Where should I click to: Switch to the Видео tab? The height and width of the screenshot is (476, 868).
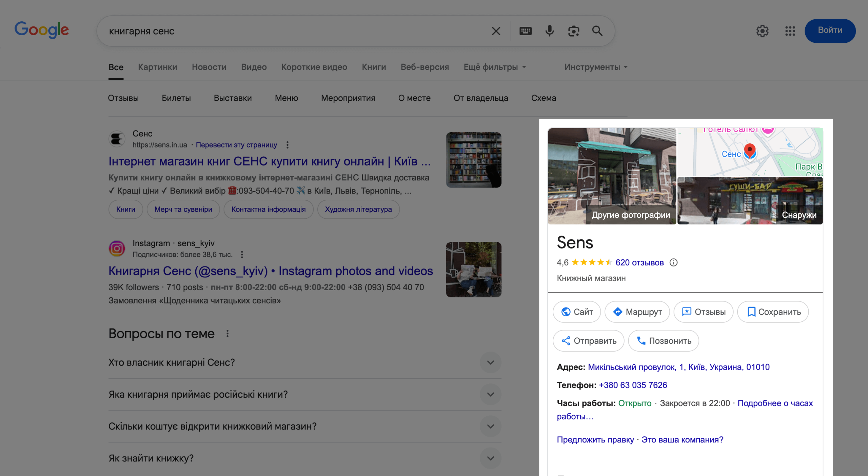click(x=254, y=67)
